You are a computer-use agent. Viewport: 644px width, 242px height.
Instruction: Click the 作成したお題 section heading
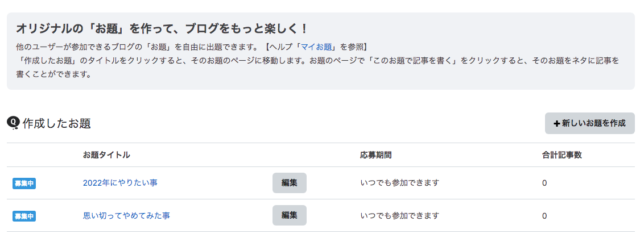pyautogui.click(x=57, y=123)
